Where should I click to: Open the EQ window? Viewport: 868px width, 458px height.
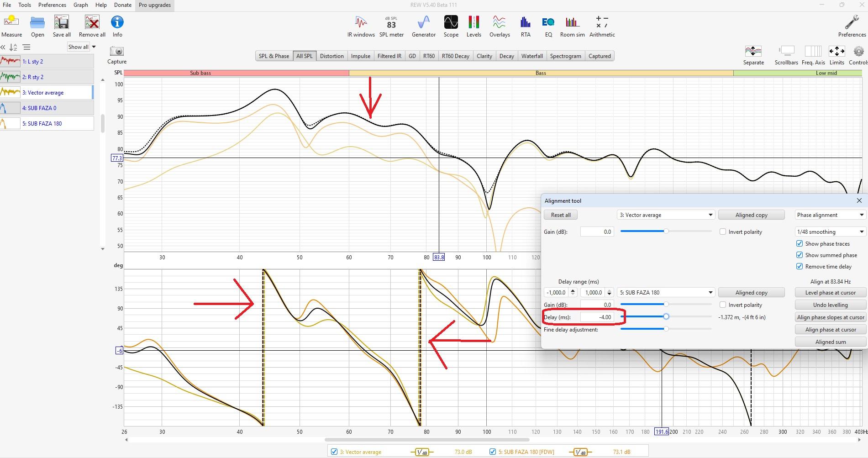548,26
